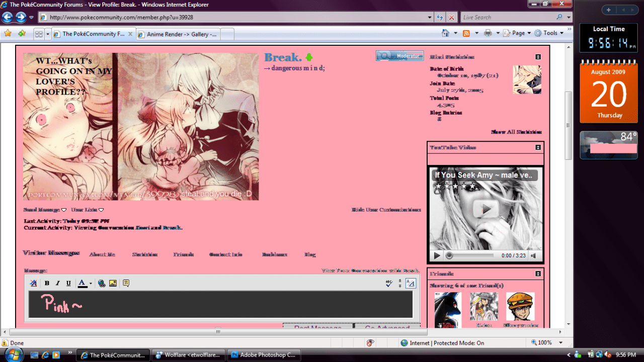Click the Show Desktop icon in Quick Launch
This screenshot has width=644, height=362.
(x=34, y=354)
